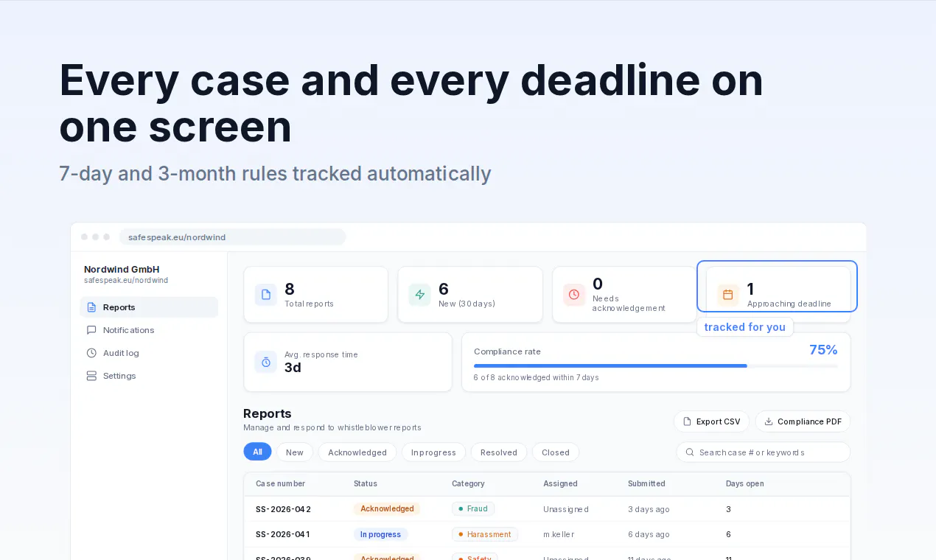
Task: Open case SS-2026-042
Action: [283, 509]
